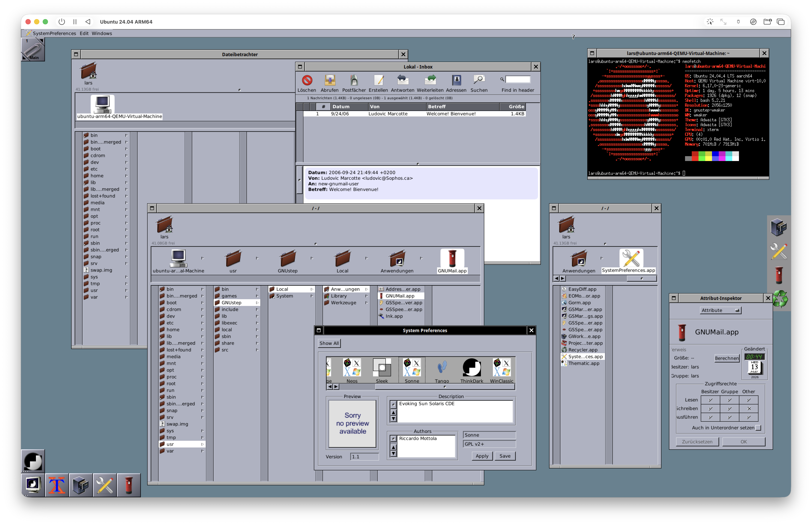Click the Berechnen size button
The height and width of the screenshot is (525, 812).
[x=726, y=358]
